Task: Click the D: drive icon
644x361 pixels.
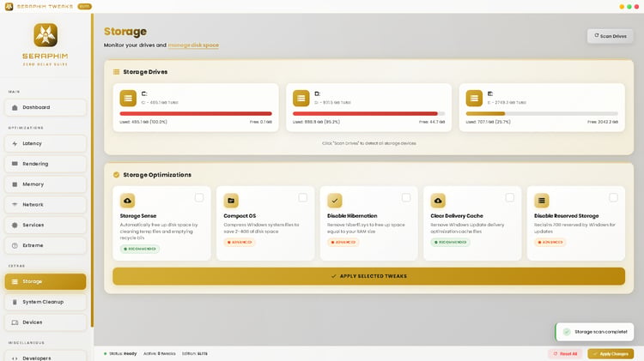Action: pyautogui.click(x=301, y=99)
